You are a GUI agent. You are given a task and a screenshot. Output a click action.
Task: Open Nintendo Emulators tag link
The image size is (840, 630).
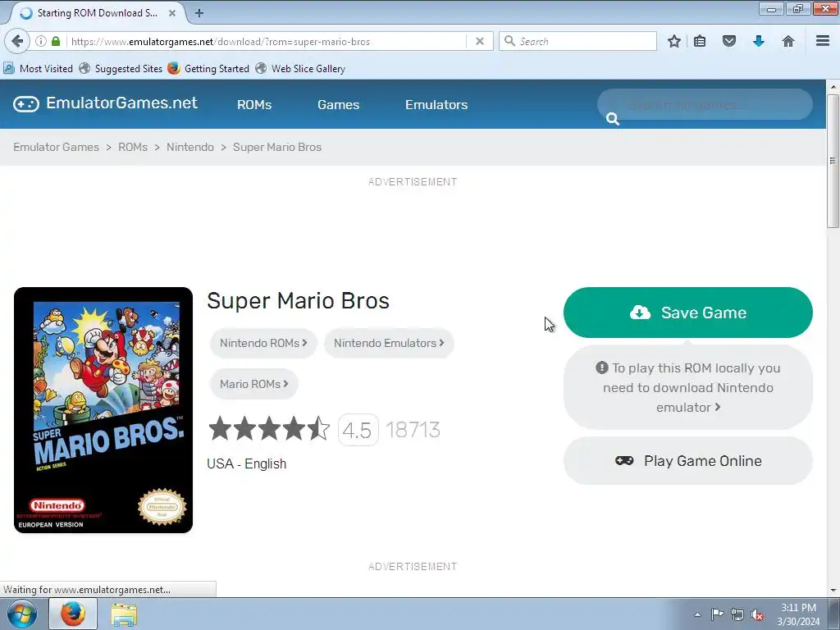pyautogui.click(x=389, y=343)
